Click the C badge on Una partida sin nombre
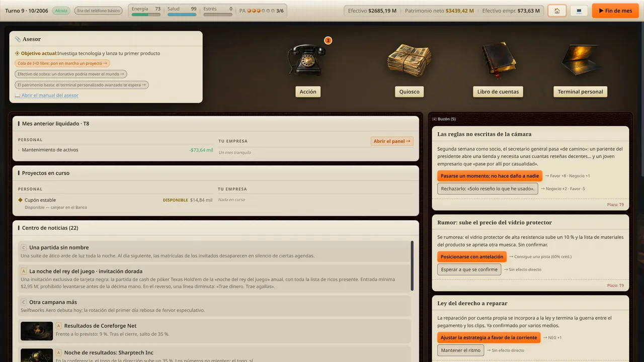Viewport: 644px width, 362px height. 24,247
